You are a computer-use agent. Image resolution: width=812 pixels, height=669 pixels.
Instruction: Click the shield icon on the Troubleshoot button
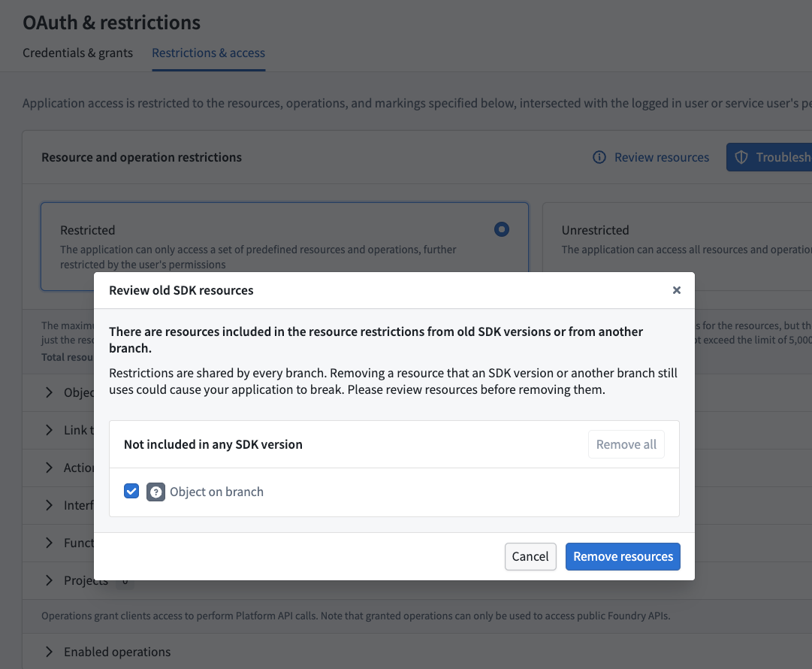click(741, 157)
